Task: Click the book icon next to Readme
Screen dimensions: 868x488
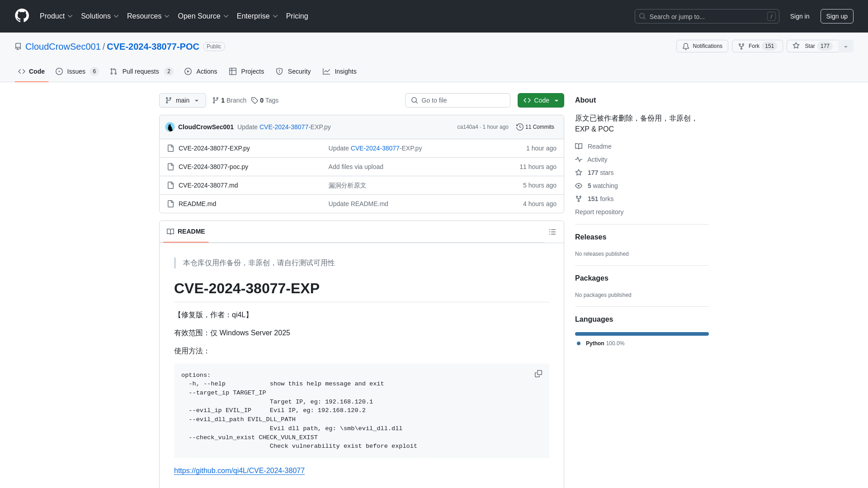Action: 579,146
